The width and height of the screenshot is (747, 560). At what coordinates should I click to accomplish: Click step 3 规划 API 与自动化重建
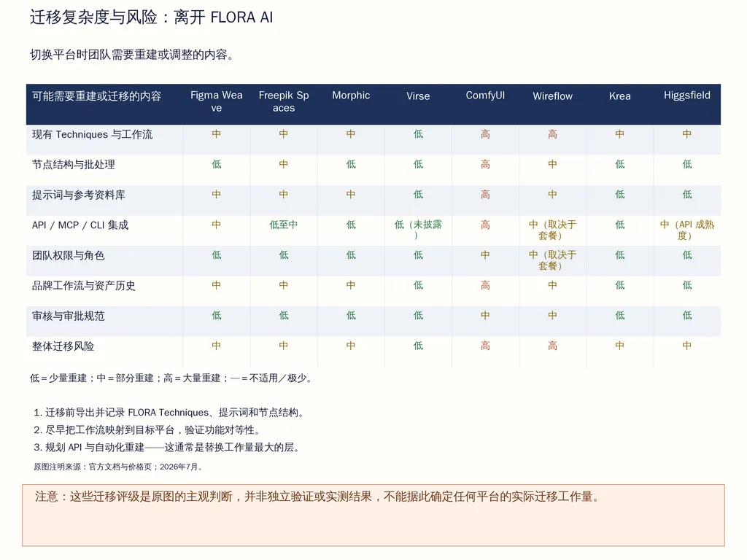click(167, 448)
